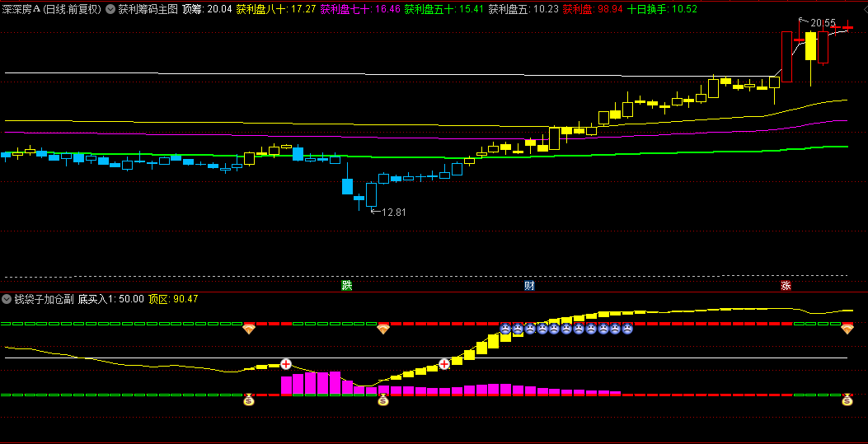Click the 获利盘七十: 16.46 readout
This screenshot has height=444, width=868.
click(360, 9)
